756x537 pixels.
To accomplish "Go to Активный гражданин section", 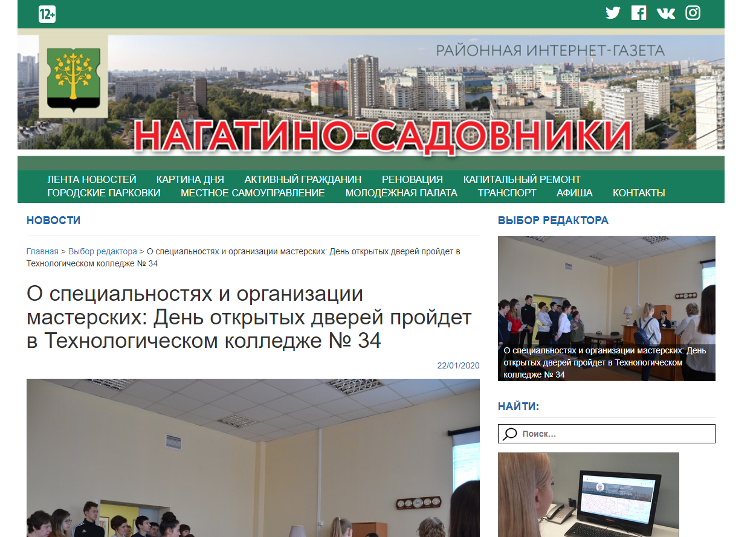I will (x=303, y=179).
